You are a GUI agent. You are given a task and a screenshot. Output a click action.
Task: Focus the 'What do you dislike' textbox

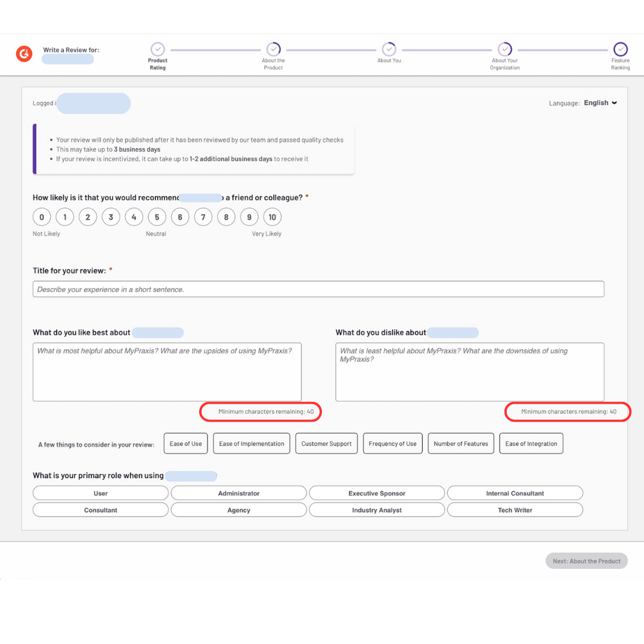click(469, 371)
